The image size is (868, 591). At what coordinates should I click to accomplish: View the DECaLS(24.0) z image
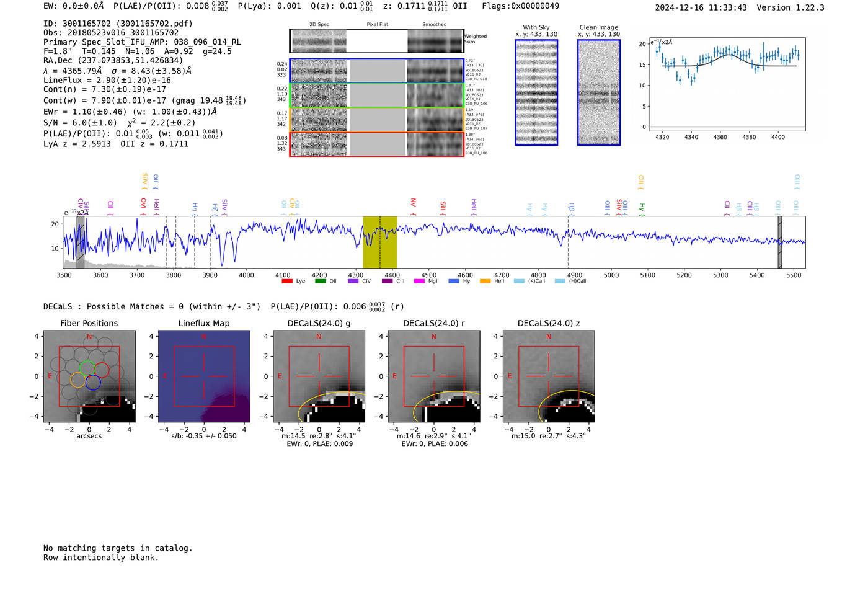point(549,376)
